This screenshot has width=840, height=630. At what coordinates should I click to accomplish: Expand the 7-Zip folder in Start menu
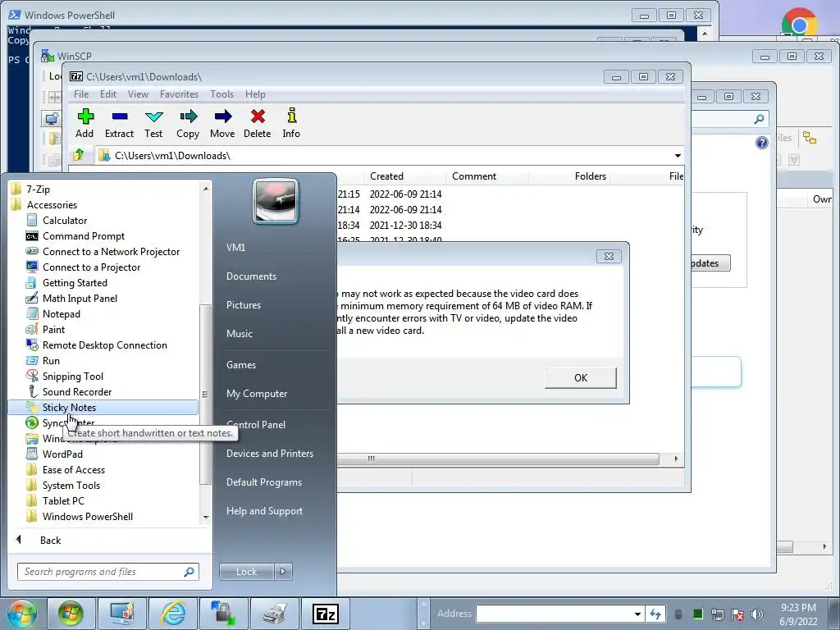pos(38,189)
